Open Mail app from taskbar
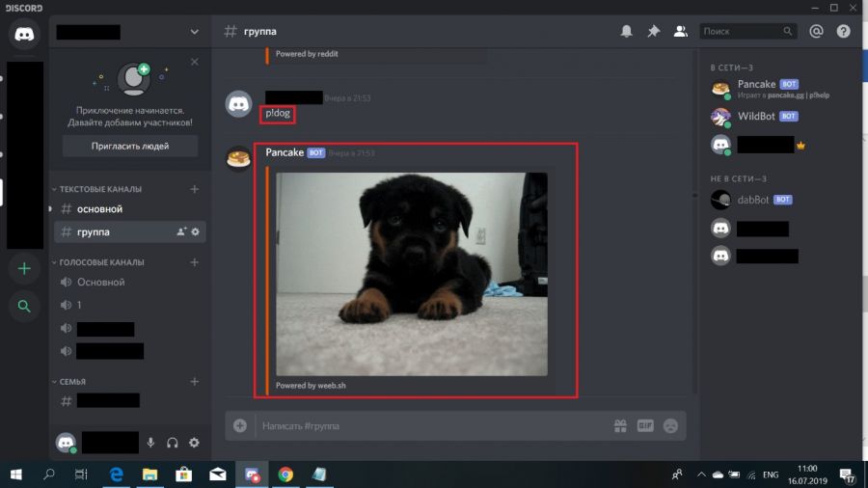868x488 pixels. 218,474
